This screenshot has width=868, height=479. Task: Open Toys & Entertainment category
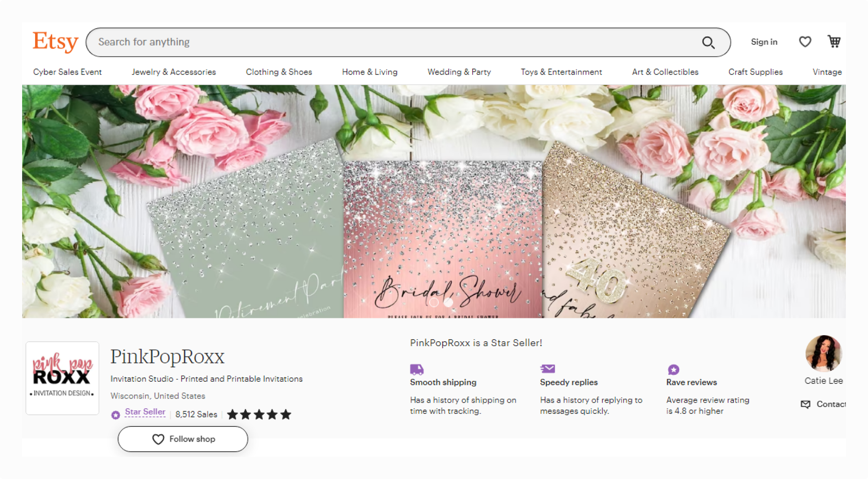561,72
